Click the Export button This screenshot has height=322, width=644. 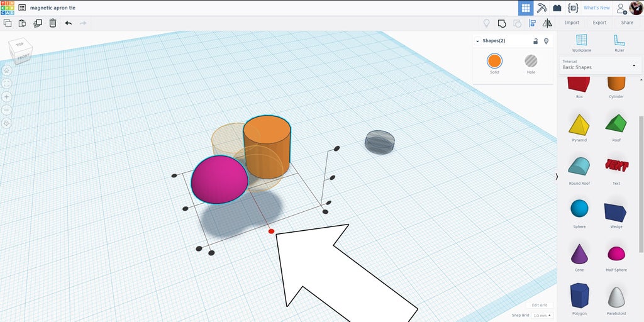[599, 23]
